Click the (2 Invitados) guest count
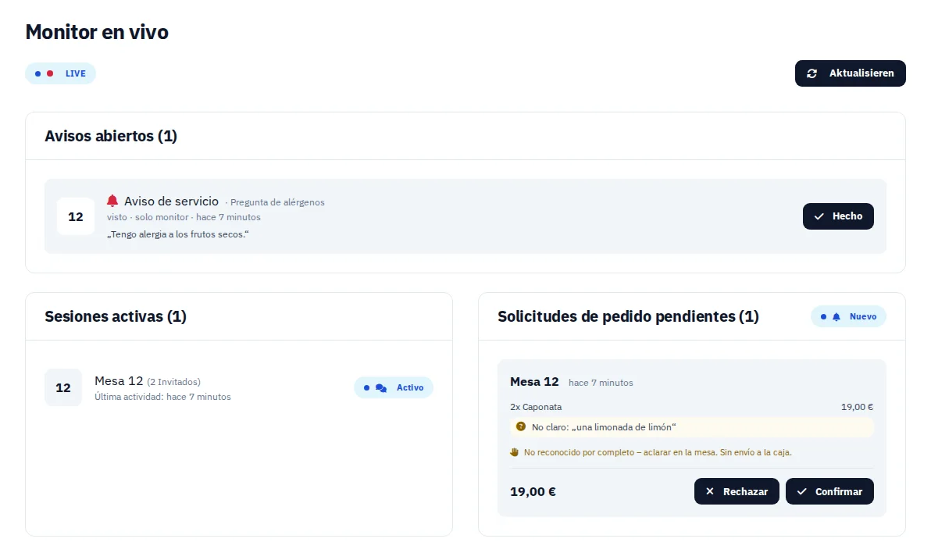 point(174,382)
